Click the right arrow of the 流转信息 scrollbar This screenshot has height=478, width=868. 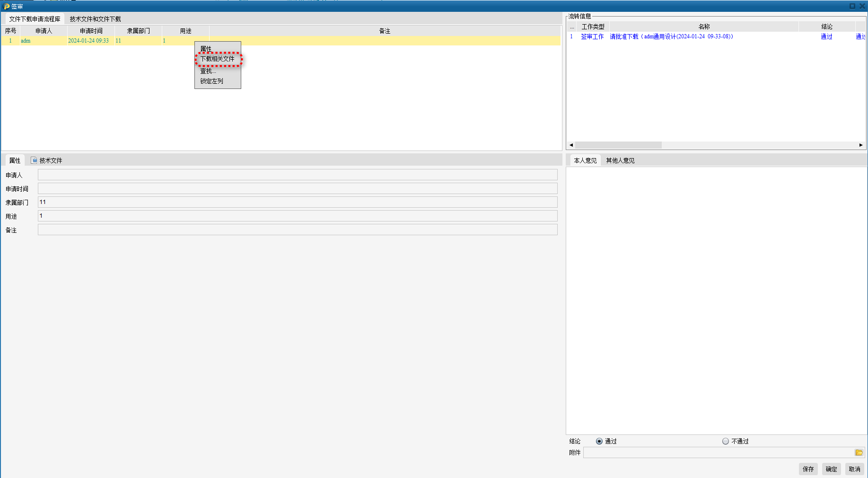(x=861, y=145)
